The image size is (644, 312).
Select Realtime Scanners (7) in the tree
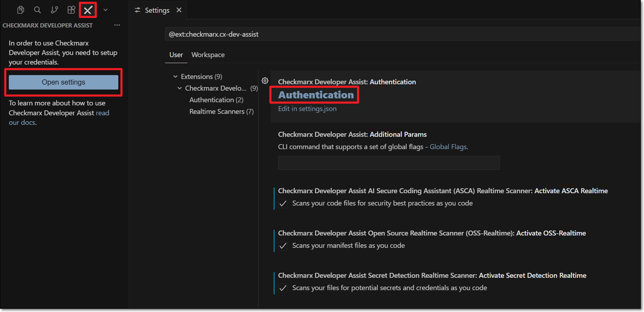click(221, 111)
